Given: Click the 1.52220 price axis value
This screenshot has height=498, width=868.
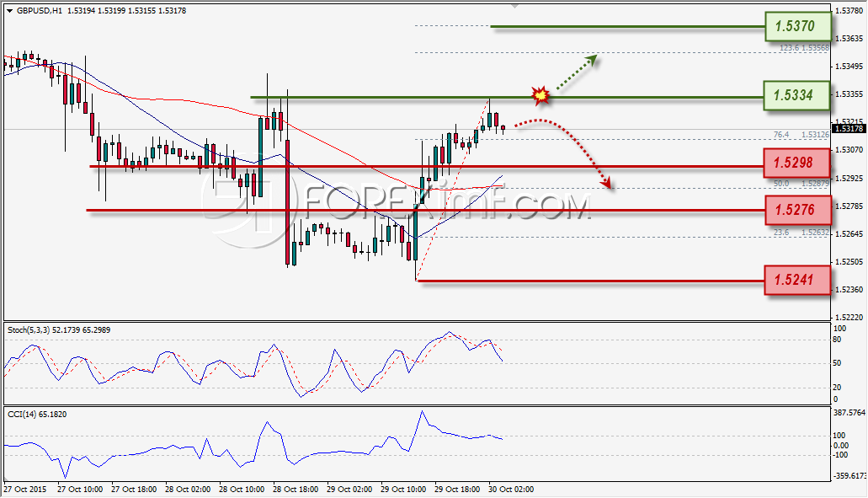Looking at the screenshot, I should click(849, 318).
